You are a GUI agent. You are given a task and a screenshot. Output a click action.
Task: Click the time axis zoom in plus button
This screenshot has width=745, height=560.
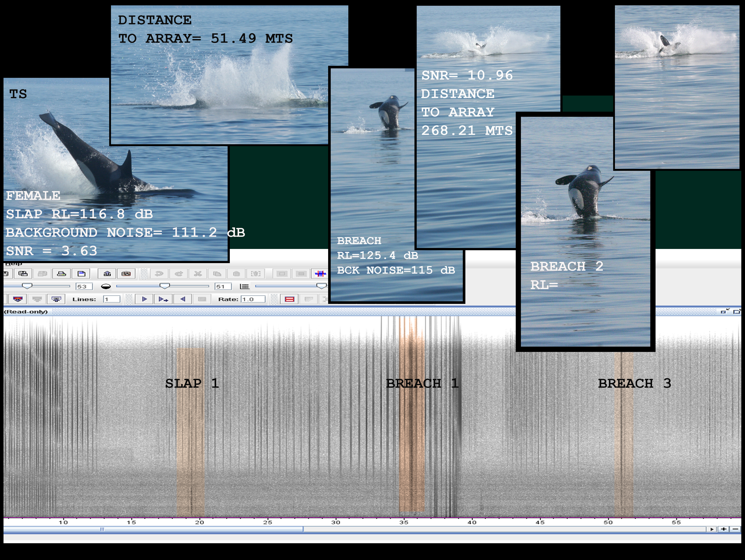(723, 529)
